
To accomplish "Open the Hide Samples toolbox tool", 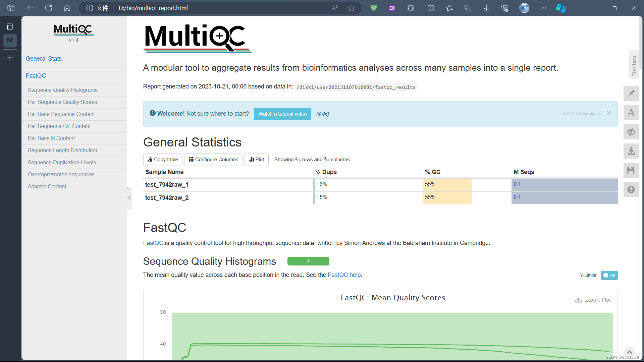I will pyautogui.click(x=631, y=132).
